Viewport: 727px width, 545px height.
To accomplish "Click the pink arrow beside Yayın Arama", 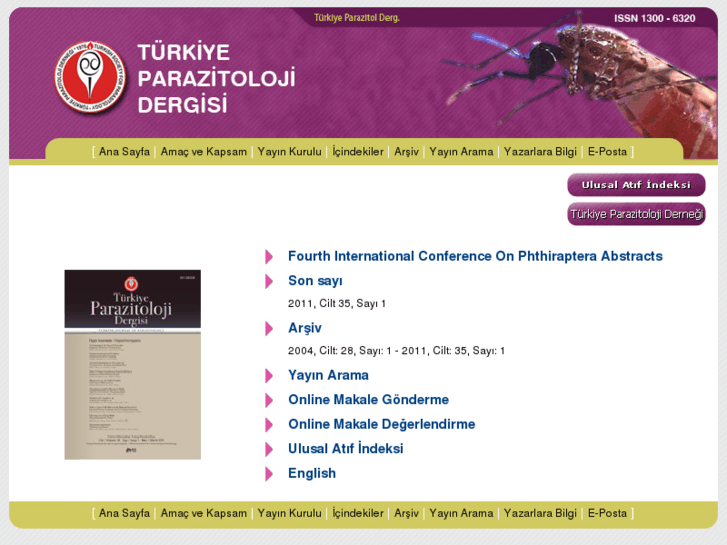I will pos(269,376).
